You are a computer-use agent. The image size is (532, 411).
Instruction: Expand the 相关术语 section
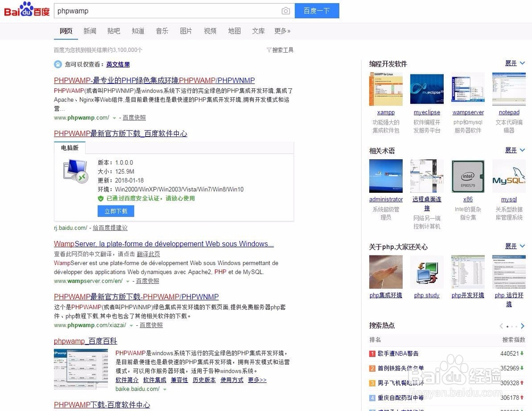click(514, 150)
